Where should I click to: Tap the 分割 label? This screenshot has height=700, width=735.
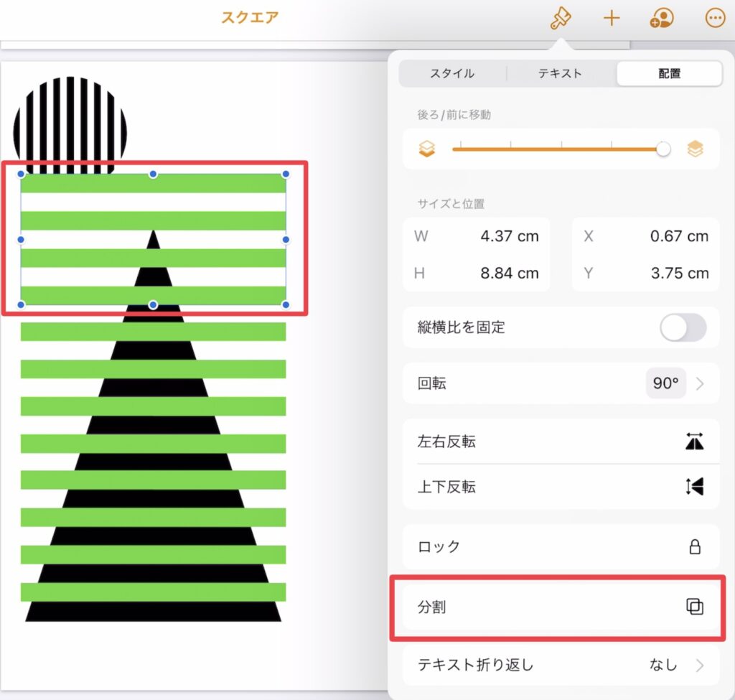click(431, 607)
